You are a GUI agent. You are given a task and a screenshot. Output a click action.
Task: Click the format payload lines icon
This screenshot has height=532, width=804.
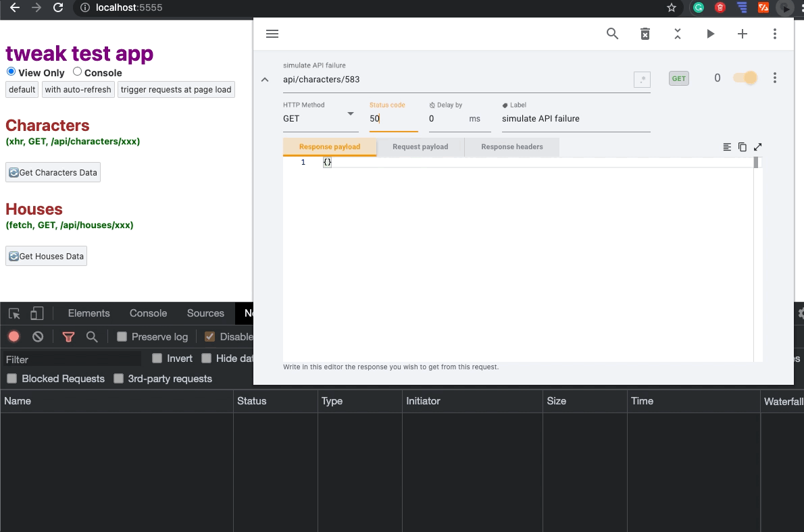(x=727, y=147)
